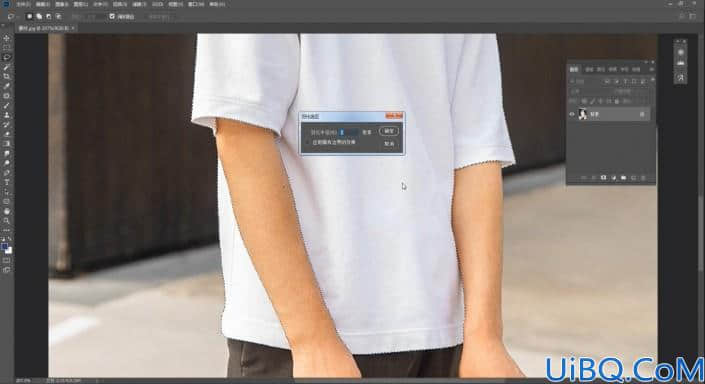Screen dimensions: 705x384
Task: Select the Dodge tool
Action: pyautogui.click(x=7, y=163)
